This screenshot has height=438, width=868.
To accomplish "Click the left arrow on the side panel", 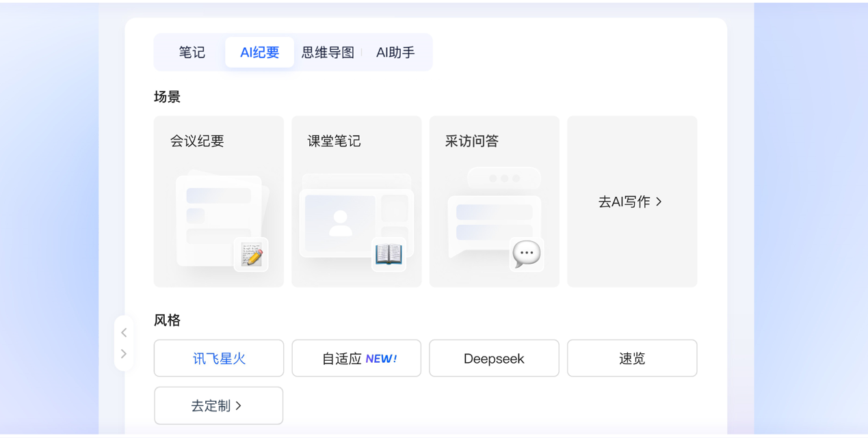I will click(124, 333).
